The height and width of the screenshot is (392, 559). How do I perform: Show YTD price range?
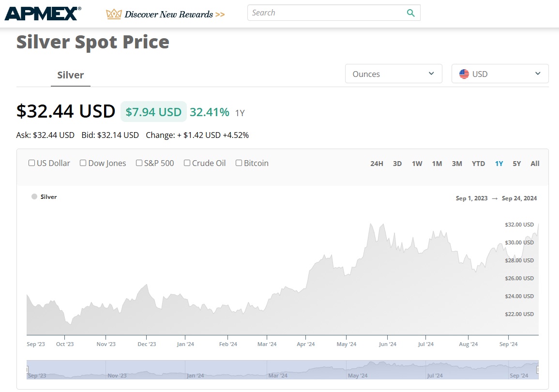click(478, 164)
